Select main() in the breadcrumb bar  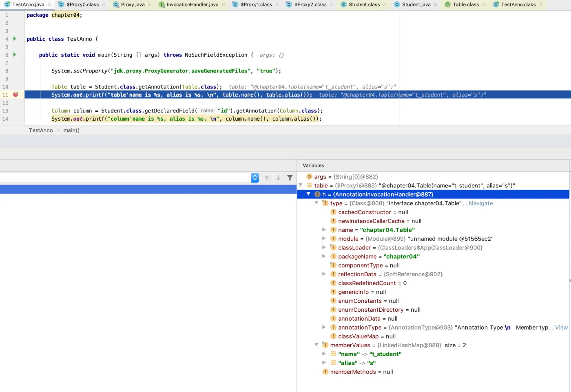71,130
